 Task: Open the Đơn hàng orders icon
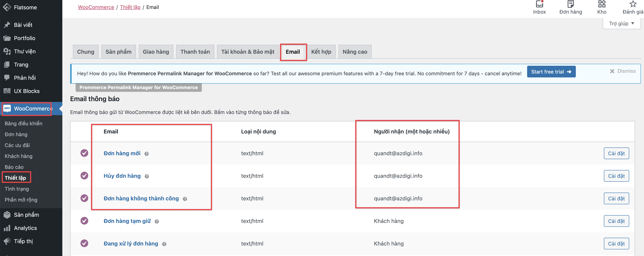coord(571,4)
